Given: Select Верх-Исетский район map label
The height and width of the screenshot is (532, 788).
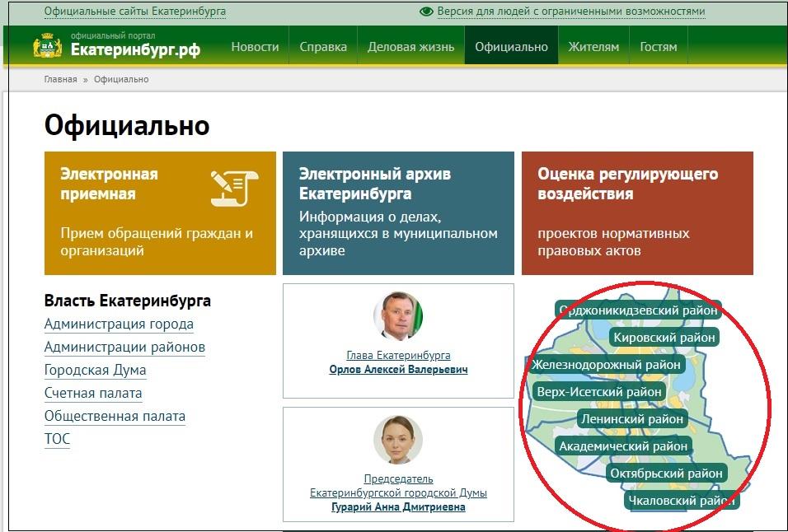Looking at the screenshot, I should coord(599,392).
